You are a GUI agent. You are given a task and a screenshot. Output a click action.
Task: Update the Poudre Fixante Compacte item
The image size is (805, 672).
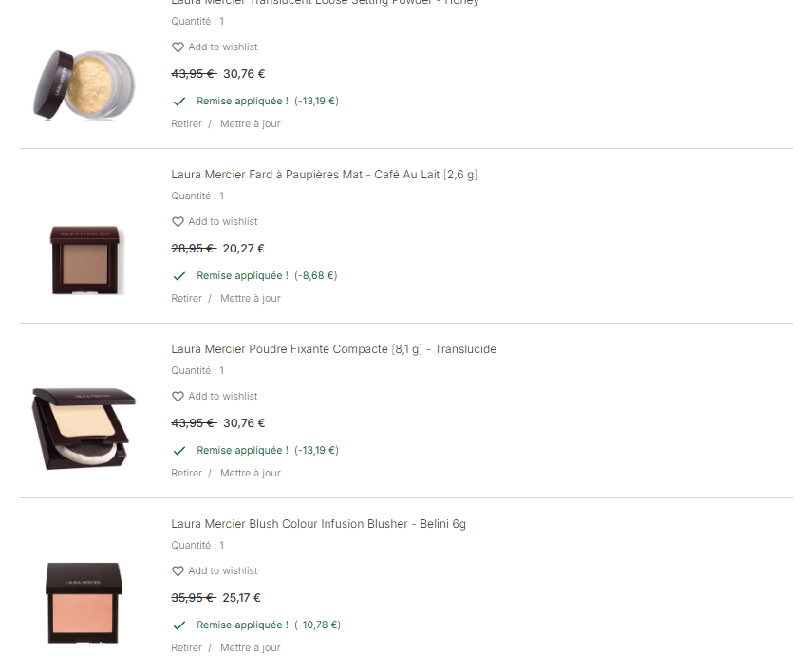click(251, 473)
